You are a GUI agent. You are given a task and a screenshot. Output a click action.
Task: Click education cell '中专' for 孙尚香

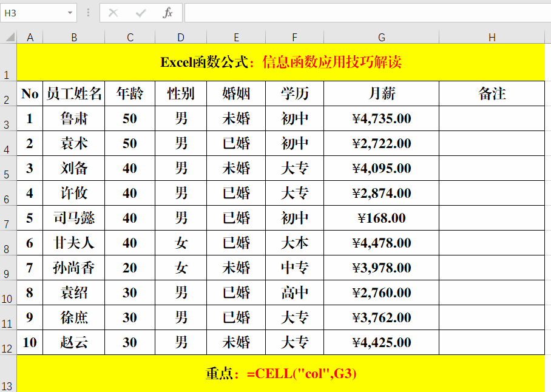point(294,268)
